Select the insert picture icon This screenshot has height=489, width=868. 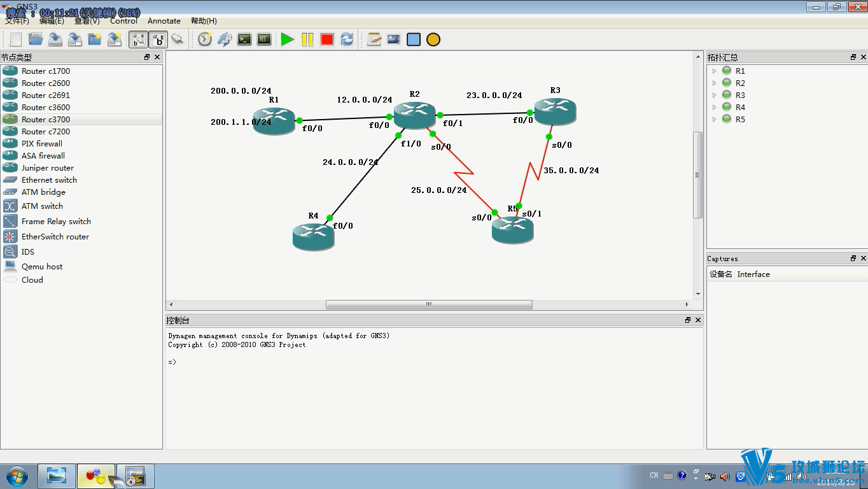click(394, 39)
